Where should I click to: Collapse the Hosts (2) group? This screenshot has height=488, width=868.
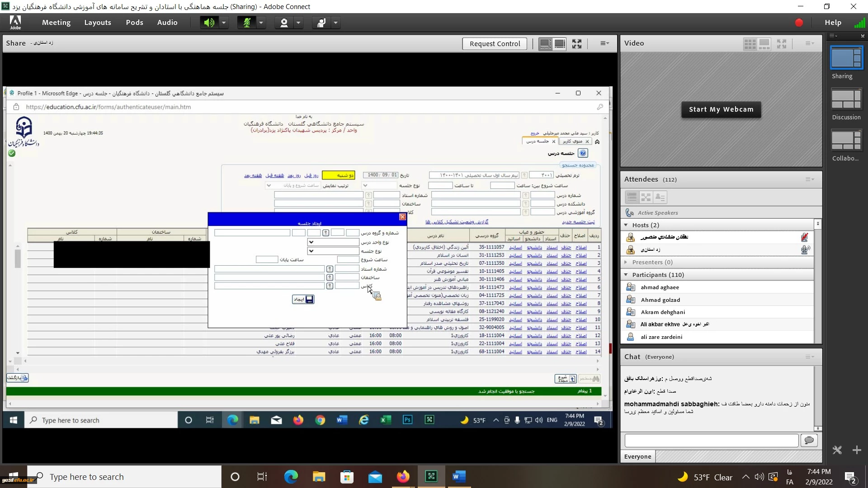click(x=626, y=225)
